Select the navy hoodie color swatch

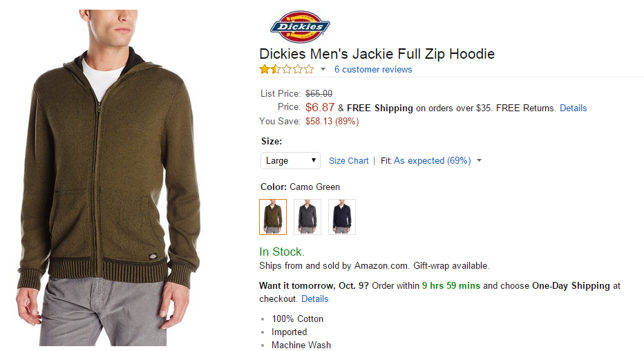[x=342, y=217]
